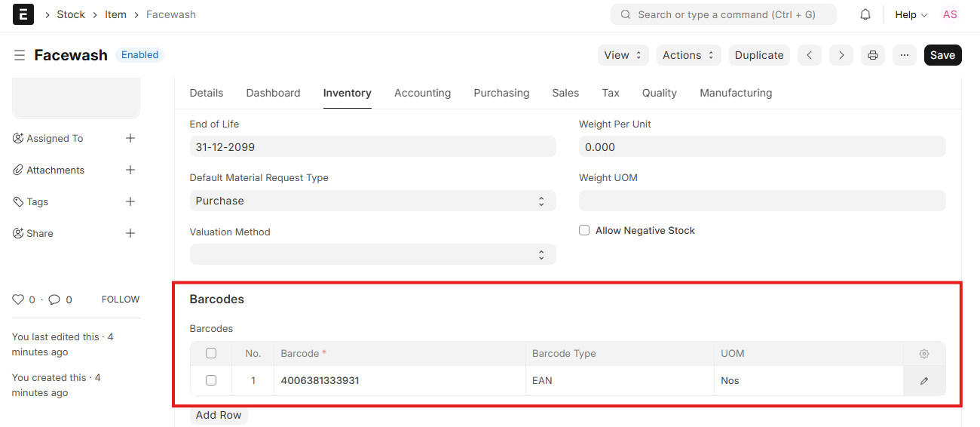This screenshot has width=980, height=427.
Task: Go to Item breadcrumb
Action: (115, 14)
